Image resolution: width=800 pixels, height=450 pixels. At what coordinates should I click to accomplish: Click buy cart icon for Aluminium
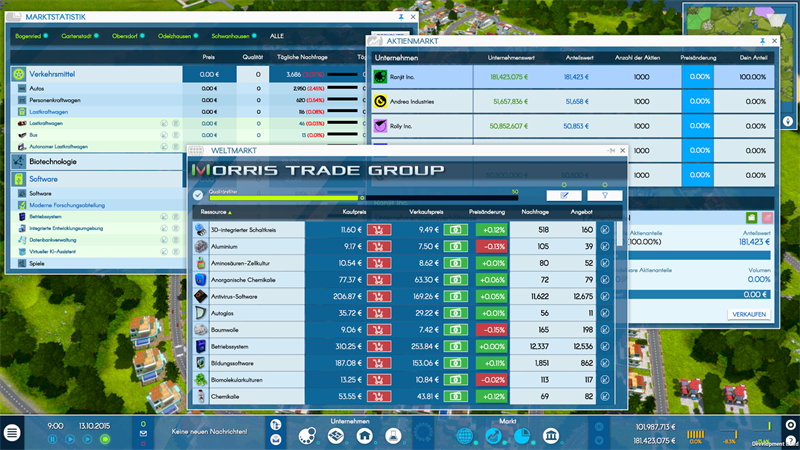[x=380, y=246]
